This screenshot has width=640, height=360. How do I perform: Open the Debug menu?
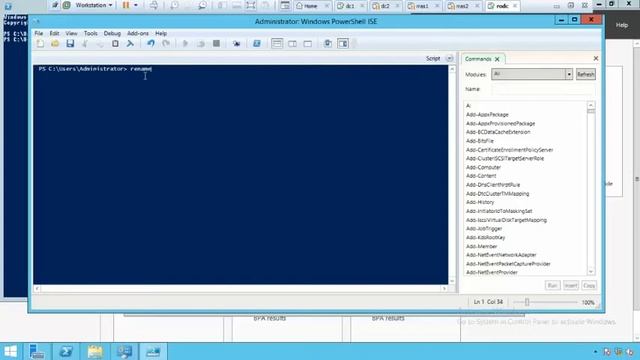112,33
